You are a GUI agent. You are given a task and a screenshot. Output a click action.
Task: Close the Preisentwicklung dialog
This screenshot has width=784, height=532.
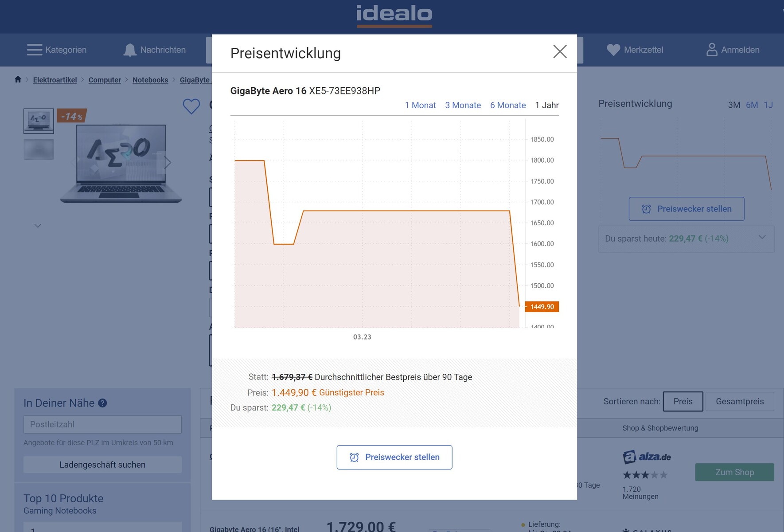pyautogui.click(x=560, y=51)
